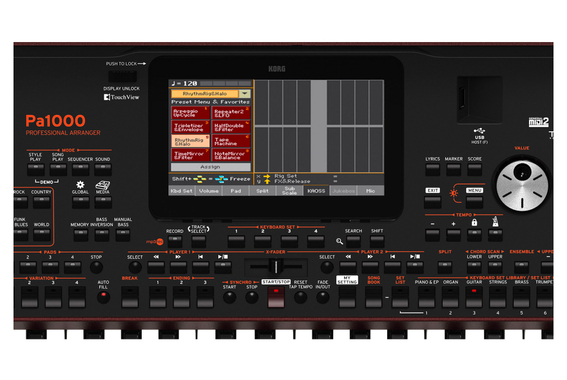The image size is (567, 380).
Task: Trigger Ending 1
Action: (x=158, y=298)
